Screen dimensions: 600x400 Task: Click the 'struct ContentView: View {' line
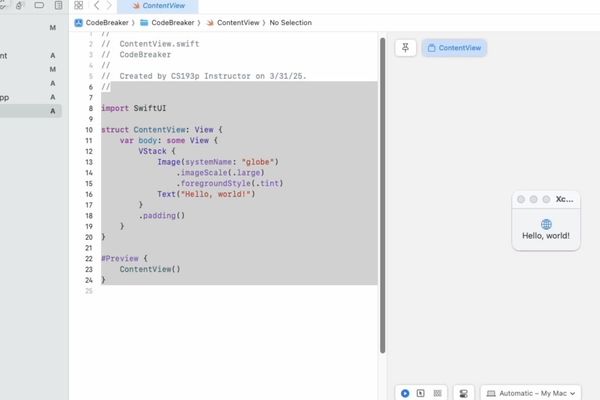pos(161,130)
